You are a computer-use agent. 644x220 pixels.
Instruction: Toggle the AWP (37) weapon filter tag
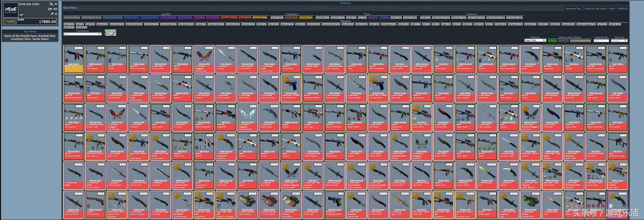[x=90, y=24]
